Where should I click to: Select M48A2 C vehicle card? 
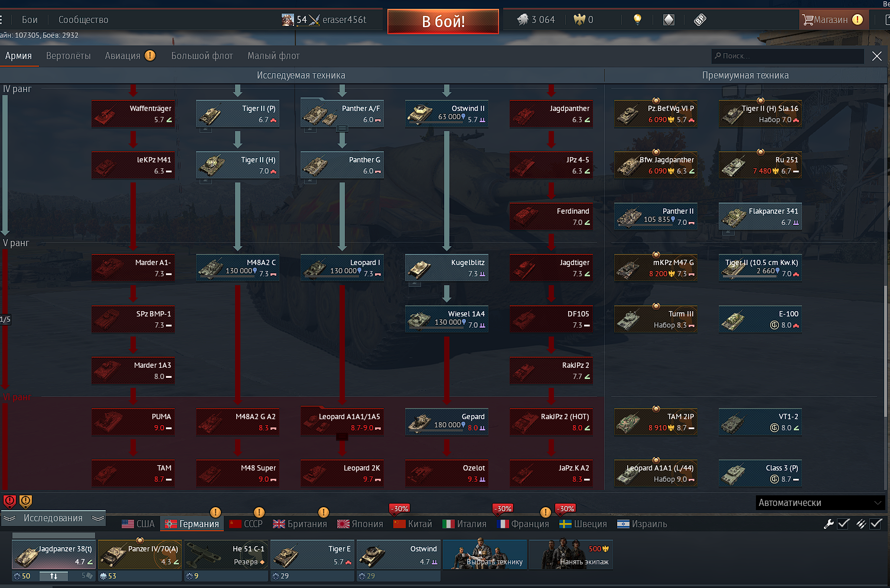click(237, 267)
